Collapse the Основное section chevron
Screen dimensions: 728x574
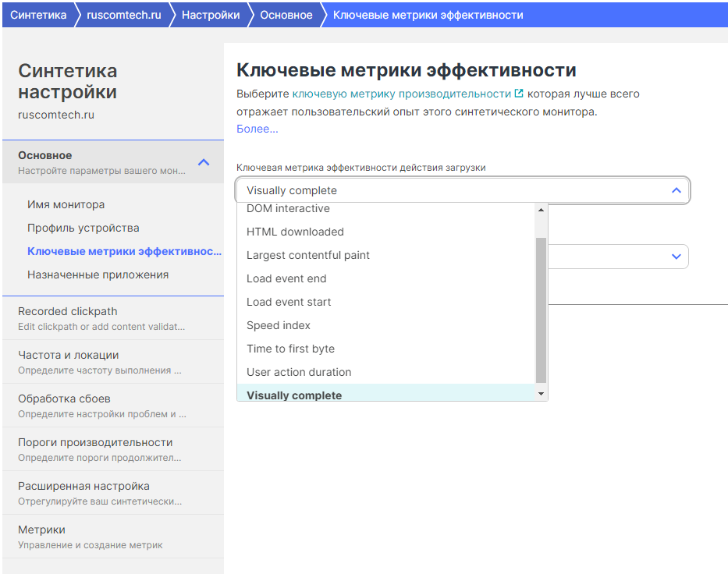coord(204,162)
